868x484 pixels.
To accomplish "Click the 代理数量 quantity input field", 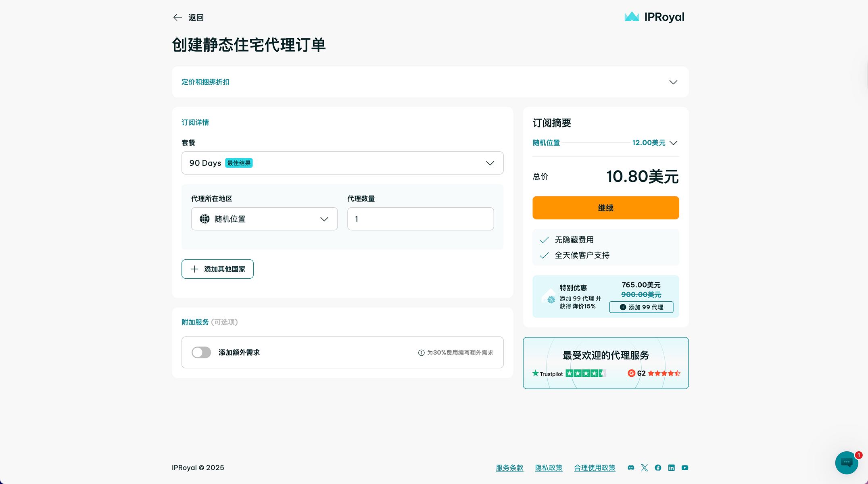I will click(420, 219).
